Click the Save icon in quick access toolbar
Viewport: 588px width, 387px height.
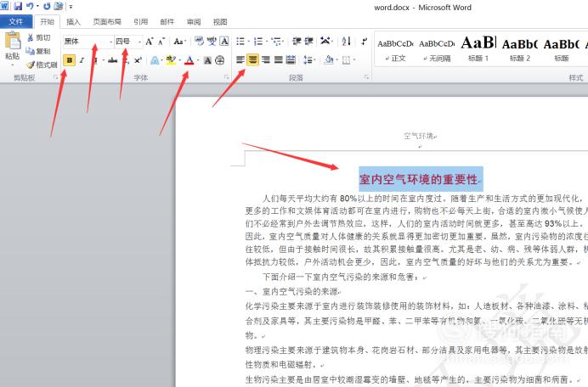click(x=18, y=7)
